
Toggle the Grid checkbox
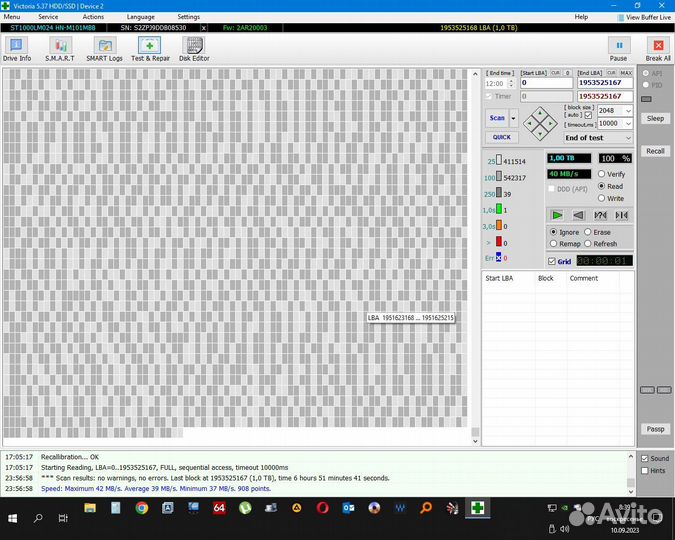click(552, 261)
